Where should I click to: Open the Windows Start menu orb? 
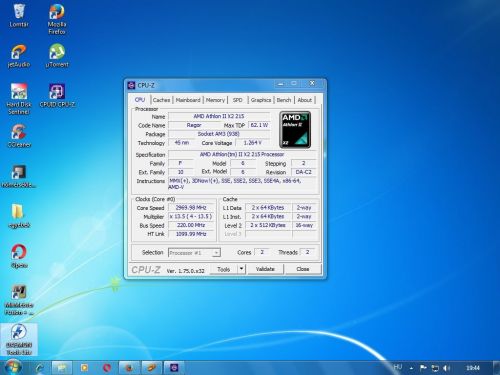pyautogui.click(x=13, y=367)
